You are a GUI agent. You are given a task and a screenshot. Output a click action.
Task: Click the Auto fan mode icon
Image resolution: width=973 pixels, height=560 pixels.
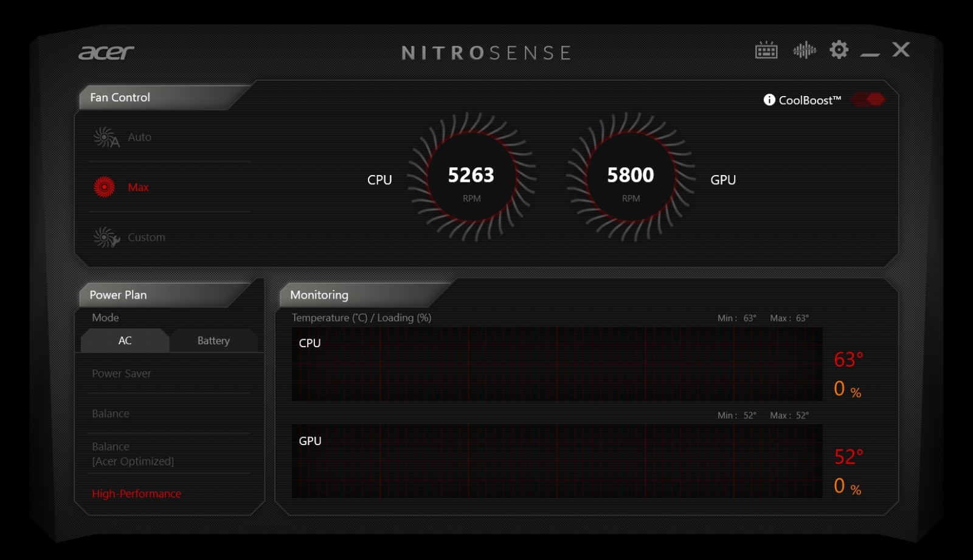(x=106, y=137)
